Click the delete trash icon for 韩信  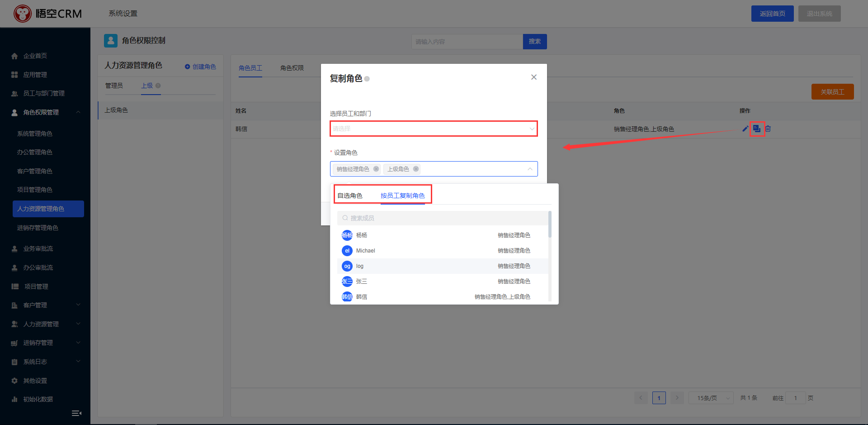click(x=768, y=129)
